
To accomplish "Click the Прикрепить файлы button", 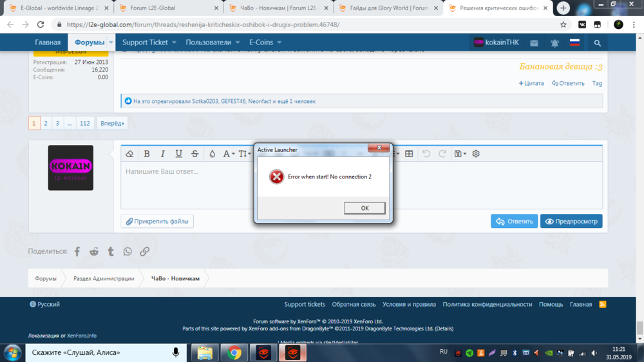I will (157, 222).
